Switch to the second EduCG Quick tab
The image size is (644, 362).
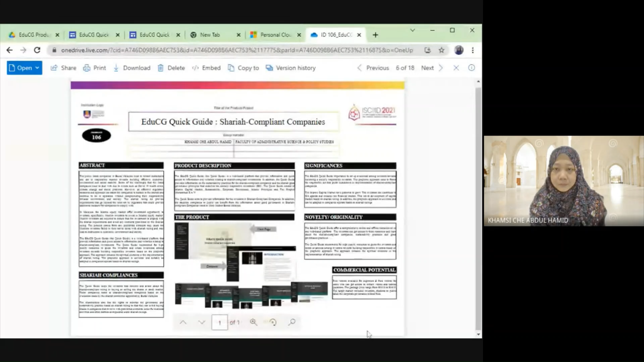(x=94, y=35)
